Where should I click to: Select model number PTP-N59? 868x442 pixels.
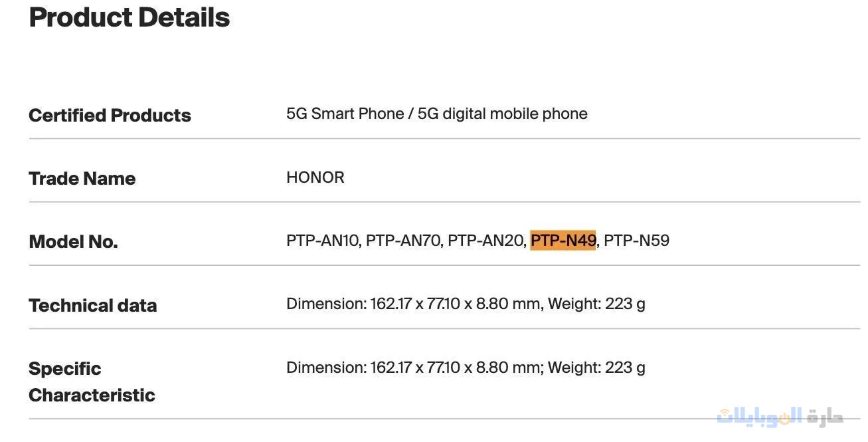(x=636, y=241)
